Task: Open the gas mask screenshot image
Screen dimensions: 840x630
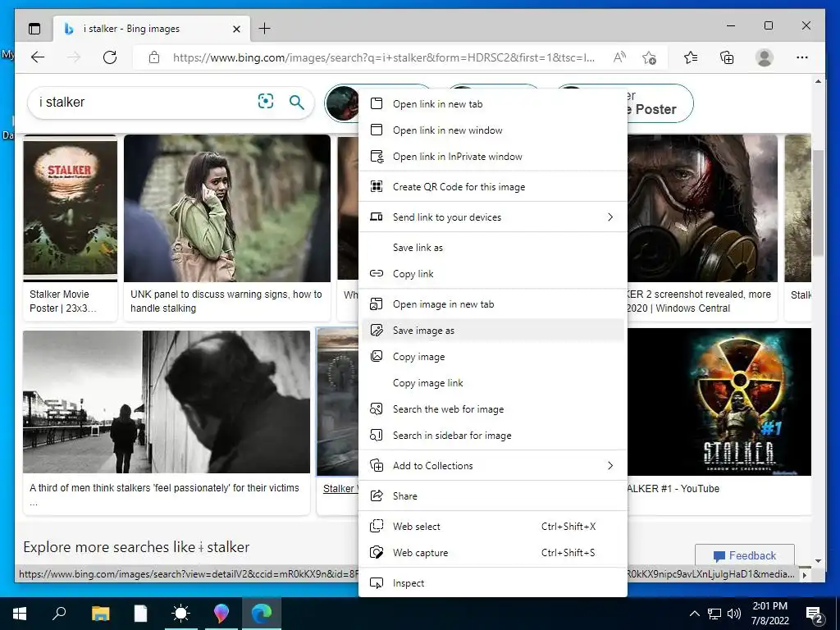Action: pyautogui.click(x=702, y=208)
